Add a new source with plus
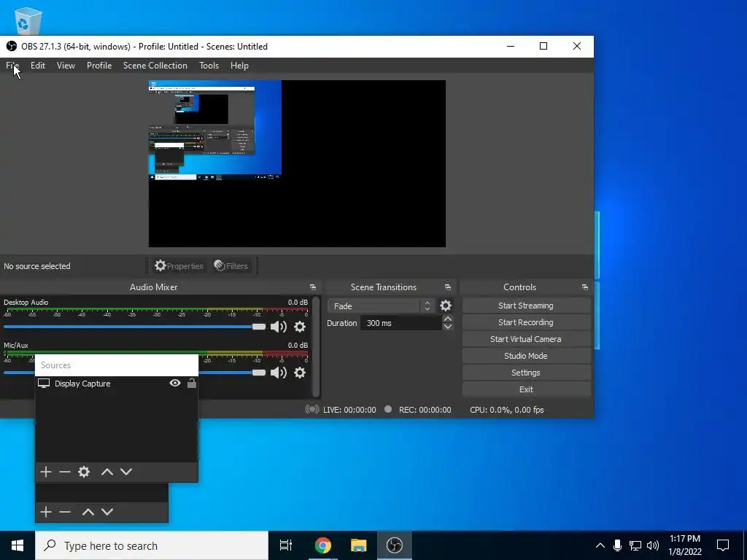Screen dimensions: 747x560 click(46, 472)
